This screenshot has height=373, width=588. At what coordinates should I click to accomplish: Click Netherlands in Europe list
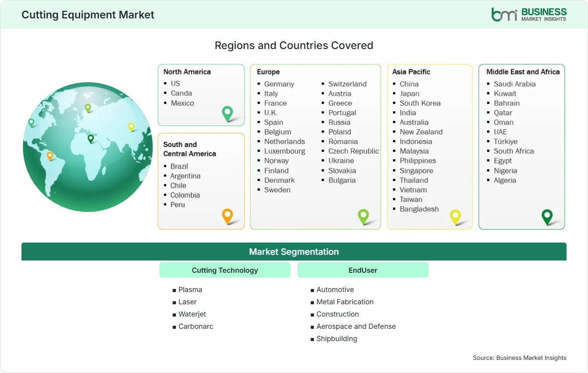284,142
